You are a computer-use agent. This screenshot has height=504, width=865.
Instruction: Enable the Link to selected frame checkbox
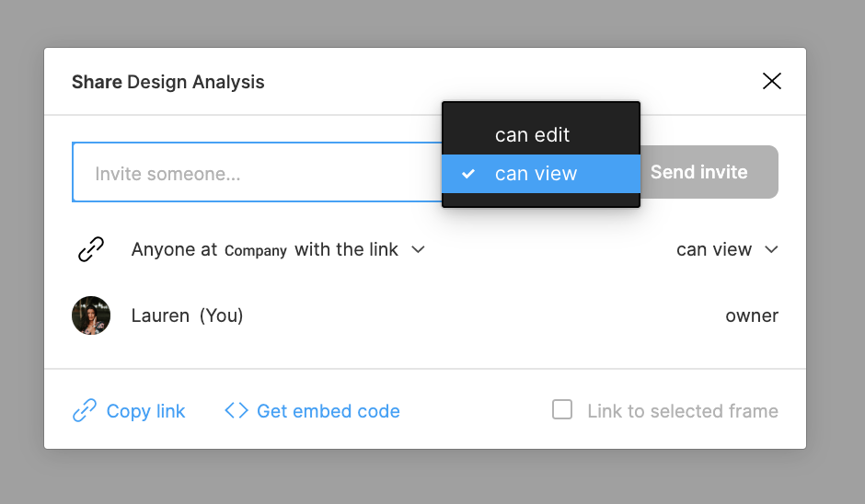pos(562,410)
